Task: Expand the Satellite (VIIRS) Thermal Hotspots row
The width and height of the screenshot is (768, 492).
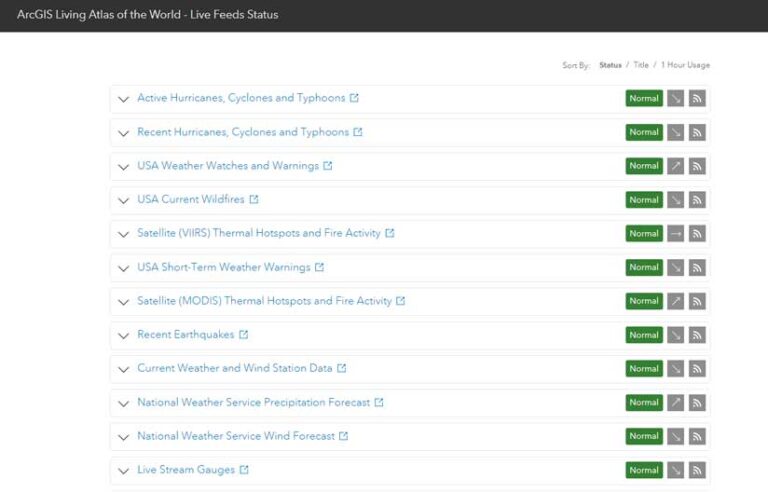Action: [123, 235]
